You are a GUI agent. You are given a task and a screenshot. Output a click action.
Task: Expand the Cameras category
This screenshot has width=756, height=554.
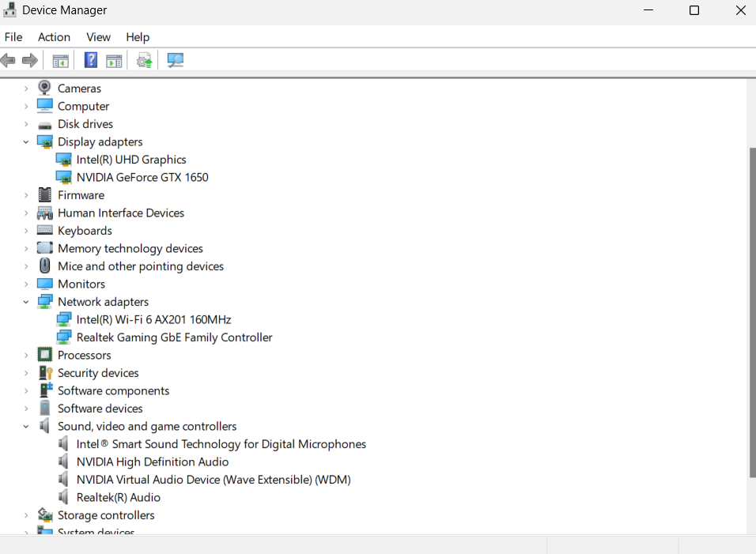click(26, 89)
